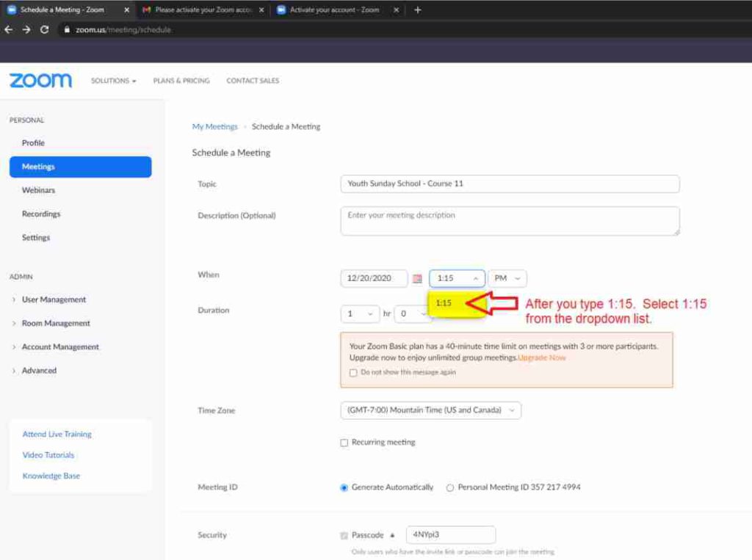Close the Gmail activation tab
752x560 pixels.
261,10
